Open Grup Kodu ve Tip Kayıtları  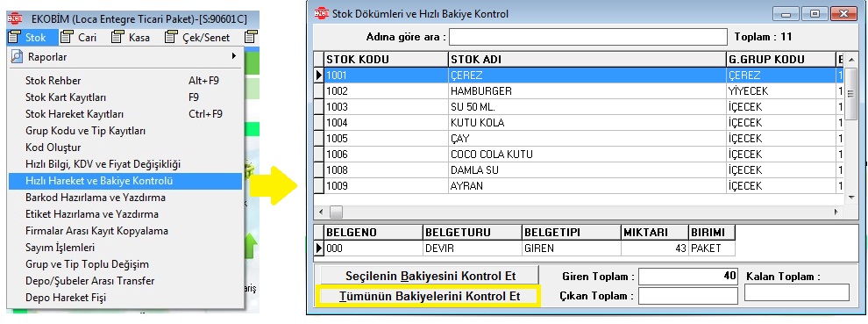[x=125, y=131]
